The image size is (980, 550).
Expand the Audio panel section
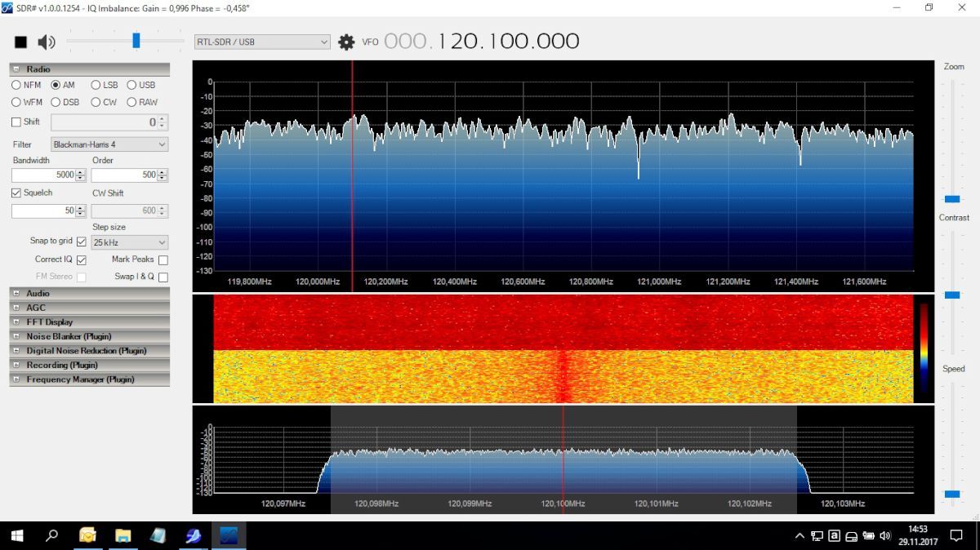pos(16,294)
